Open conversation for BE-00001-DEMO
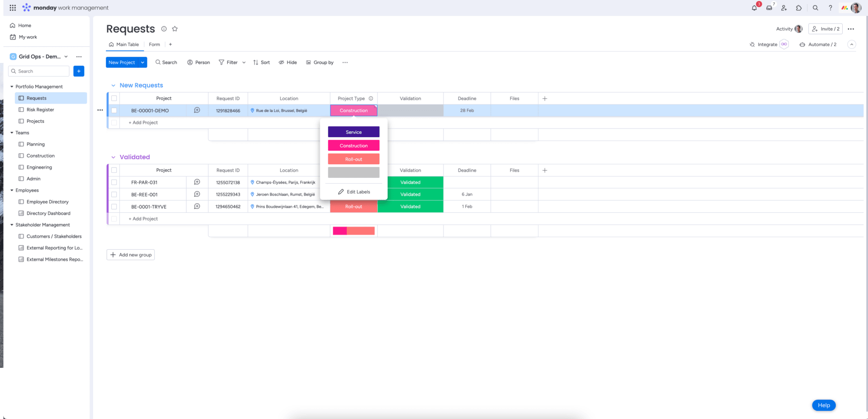 (197, 110)
